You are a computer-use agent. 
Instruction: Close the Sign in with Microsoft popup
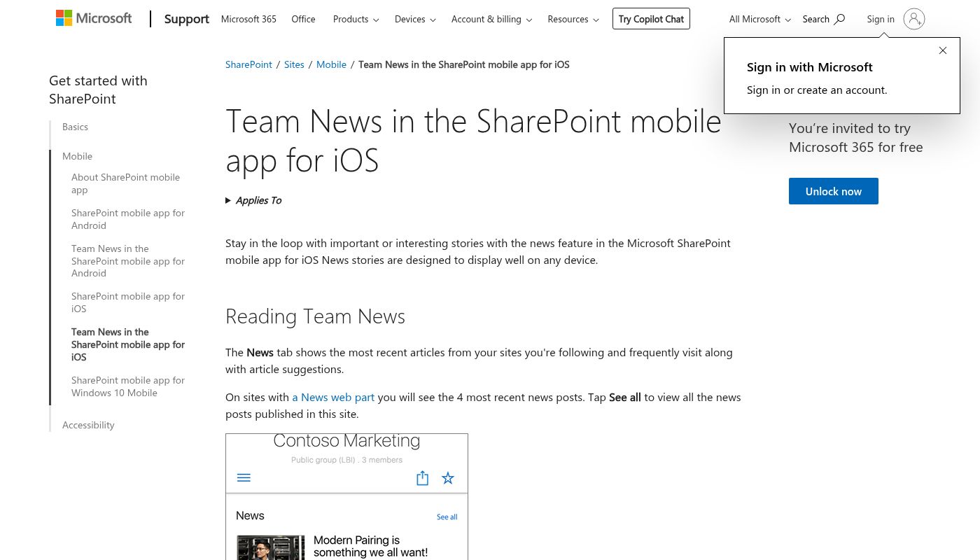click(x=943, y=50)
